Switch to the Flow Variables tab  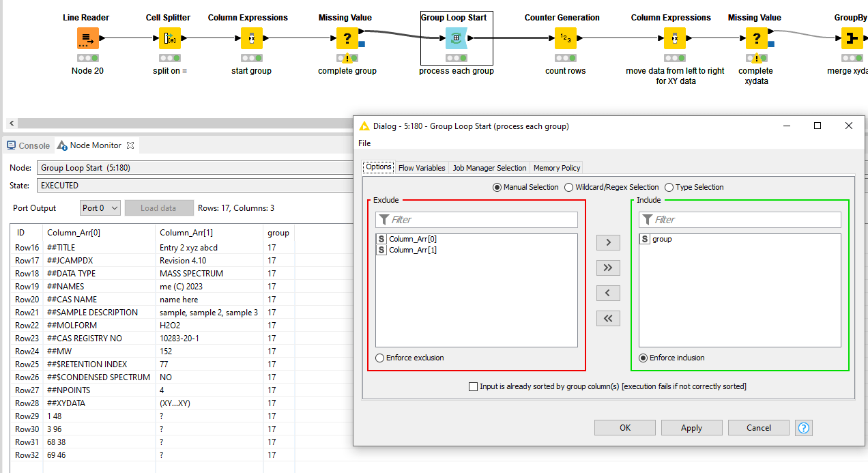(422, 168)
